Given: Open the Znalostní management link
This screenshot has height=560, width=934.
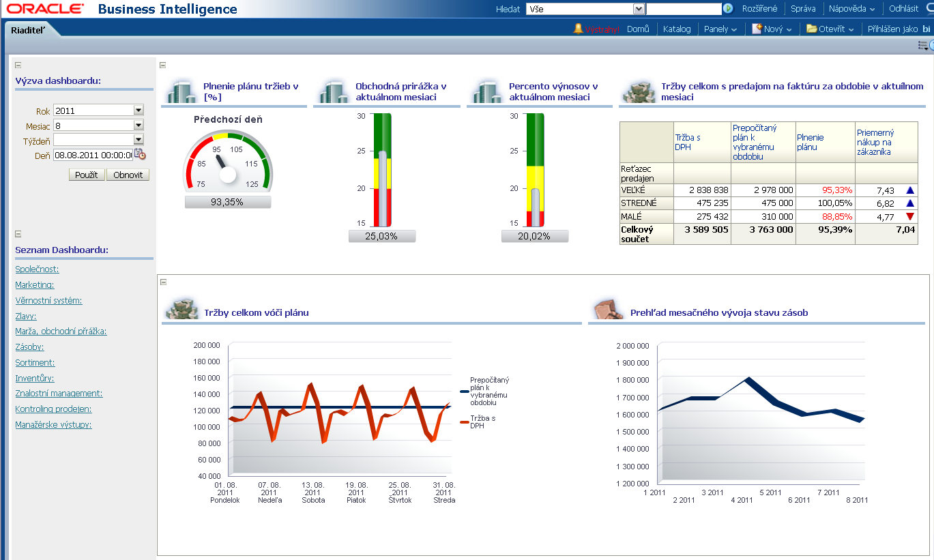Looking at the screenshot, I should coord(59,394).
